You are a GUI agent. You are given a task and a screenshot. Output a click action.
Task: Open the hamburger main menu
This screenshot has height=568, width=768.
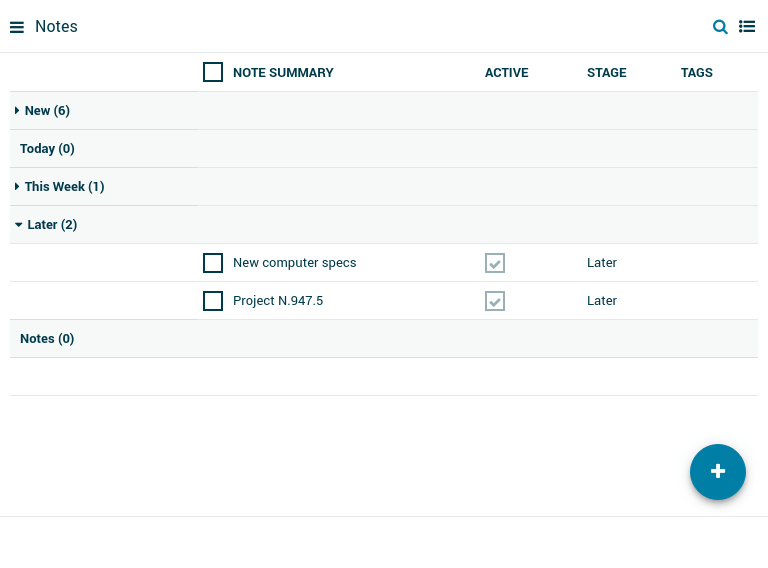[x=17, y=27]
